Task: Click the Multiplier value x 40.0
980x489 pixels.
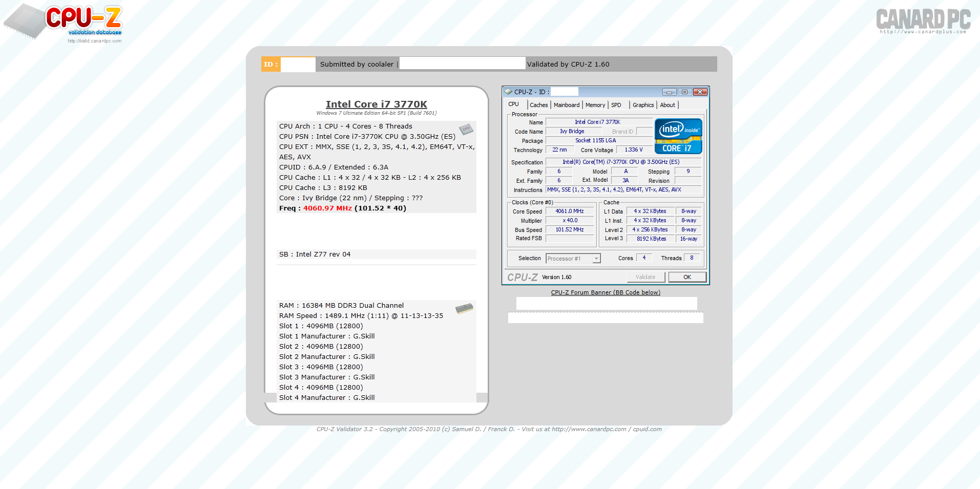Action: [x=570, y=221]
